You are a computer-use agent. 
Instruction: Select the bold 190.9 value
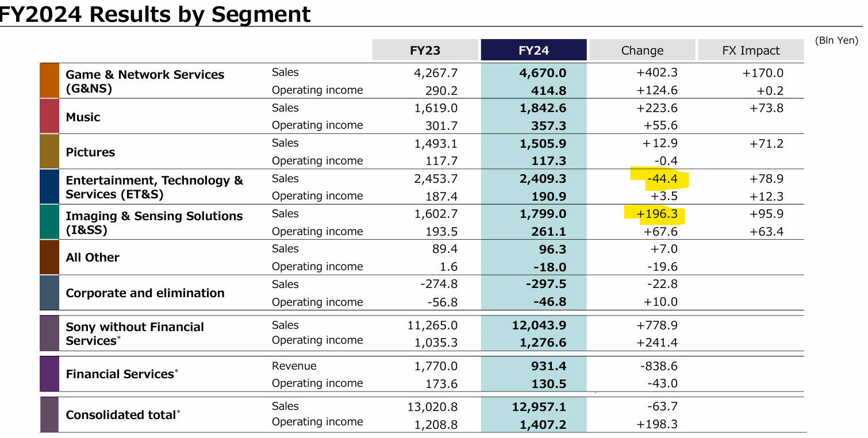549,197
